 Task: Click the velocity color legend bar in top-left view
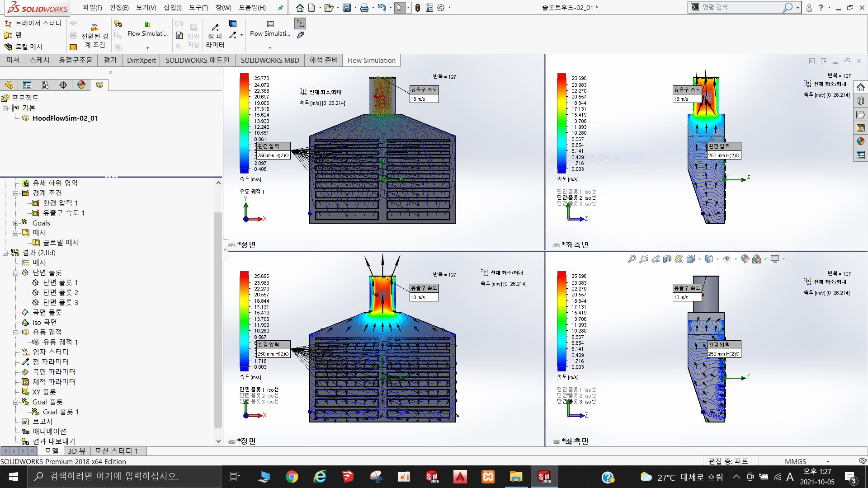coord(244,123)
